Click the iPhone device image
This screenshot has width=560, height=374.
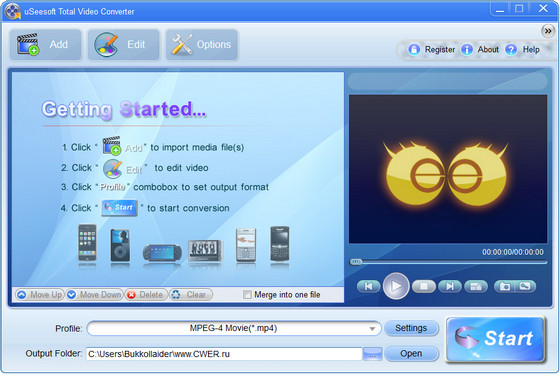(x=88, y=243)
